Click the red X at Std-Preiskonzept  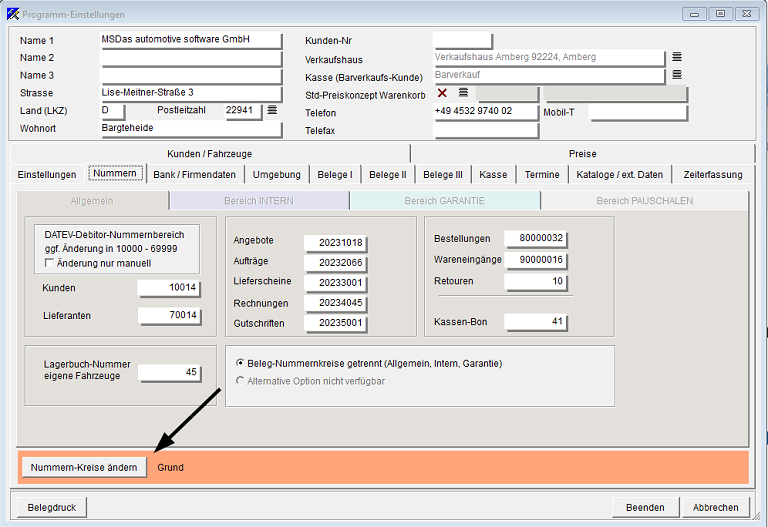tap(442, 93)
